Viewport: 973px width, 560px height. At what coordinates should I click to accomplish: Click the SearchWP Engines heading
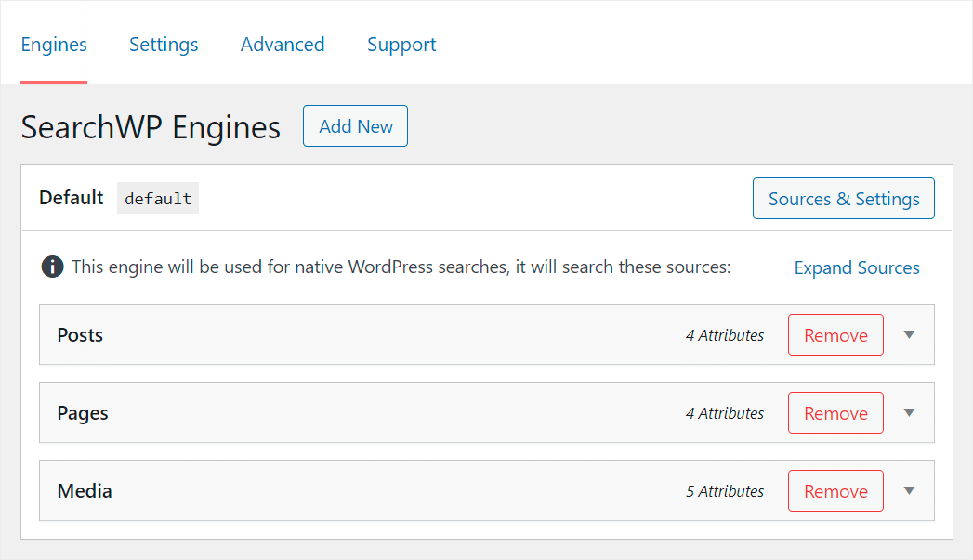pos(151,128)
